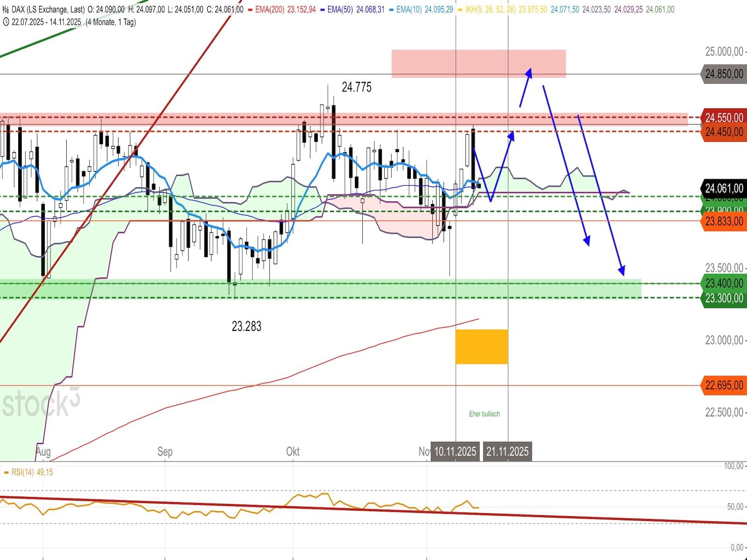This screenshot has width=747, height=560.
Task: Click the 21.11.2025 date marker
Action: [507, 451]
